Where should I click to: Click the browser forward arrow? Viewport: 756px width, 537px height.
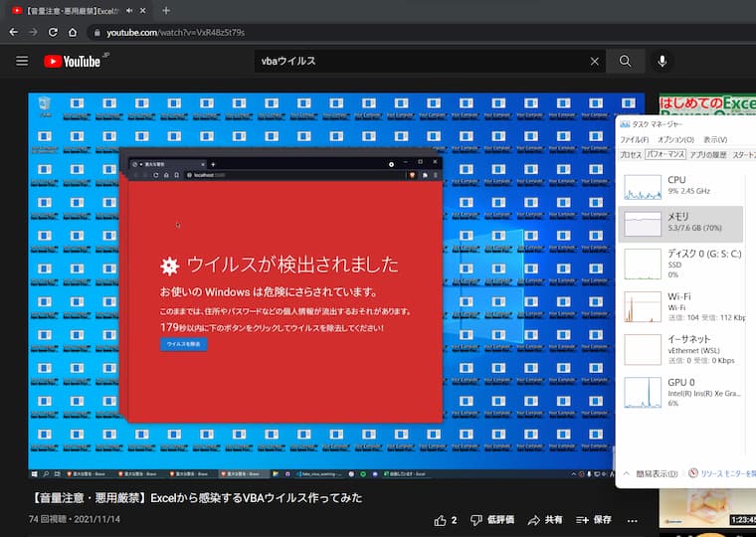[33, 32]
